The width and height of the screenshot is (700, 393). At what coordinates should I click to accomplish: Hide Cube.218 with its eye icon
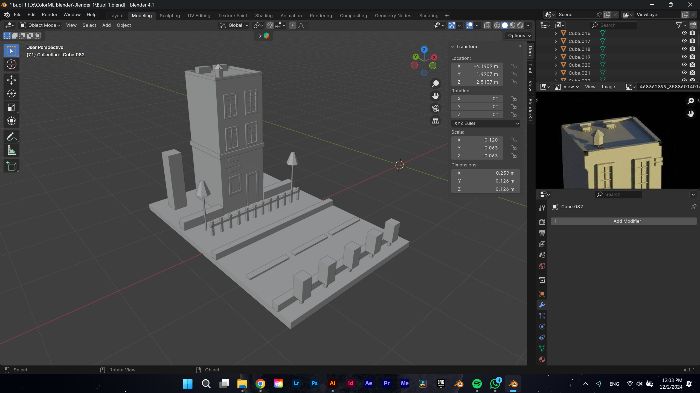[x=684, y=49]
